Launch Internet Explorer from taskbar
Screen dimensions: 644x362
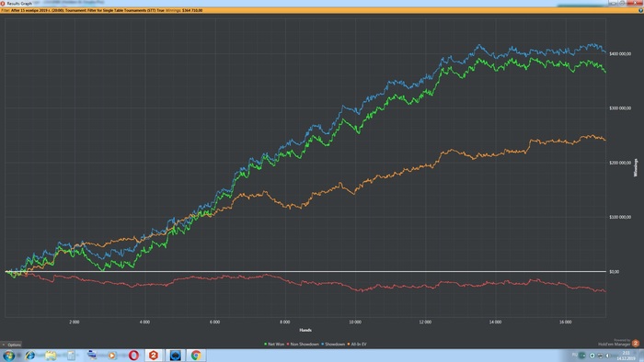(x=30, y=356)
